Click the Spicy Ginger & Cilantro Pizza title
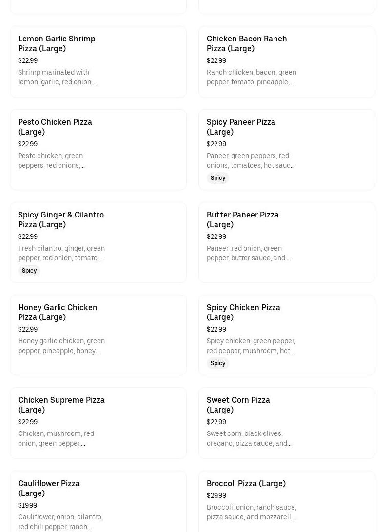 61,219
